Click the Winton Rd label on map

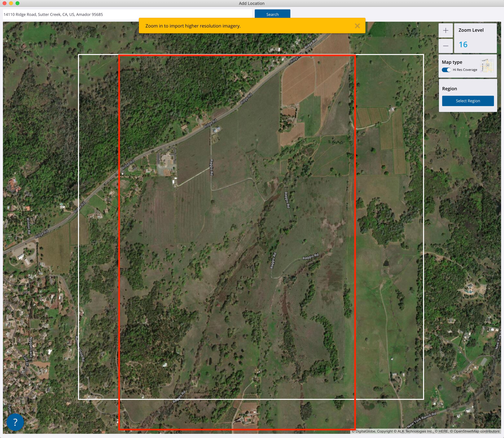pos(28,226)
